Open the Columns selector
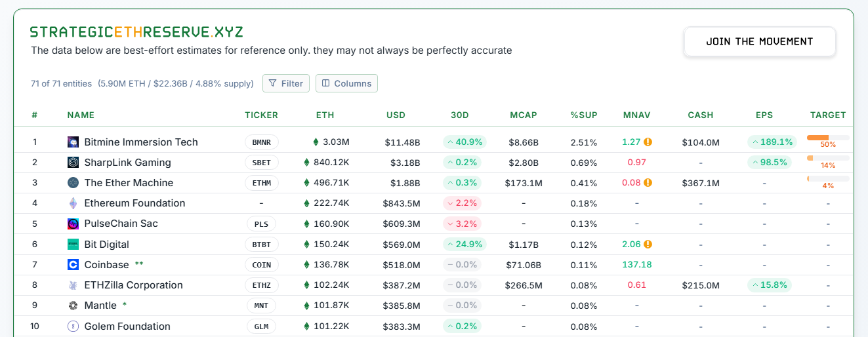This screenshot has height=337, width=868. point(346,83)
